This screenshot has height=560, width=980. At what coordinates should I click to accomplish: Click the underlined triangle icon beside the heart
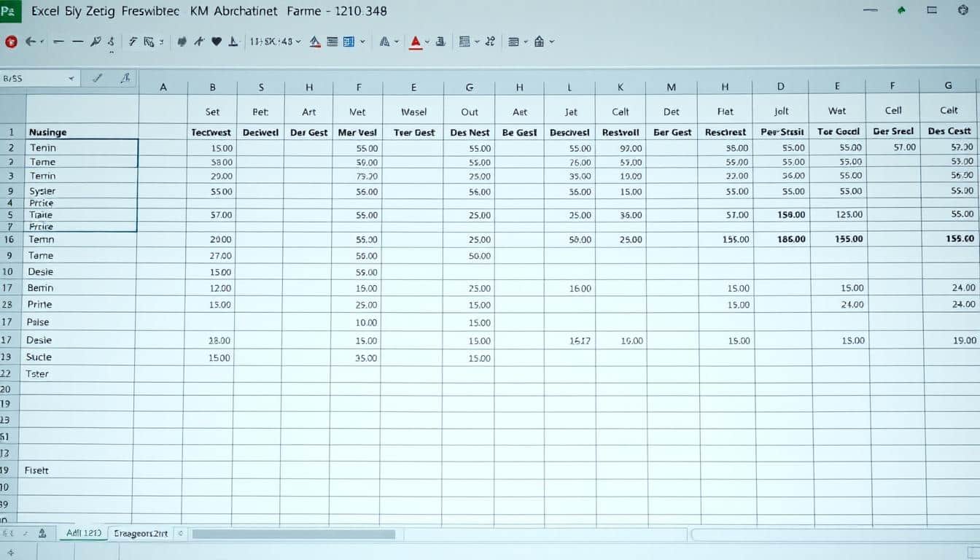pos(233,42)
